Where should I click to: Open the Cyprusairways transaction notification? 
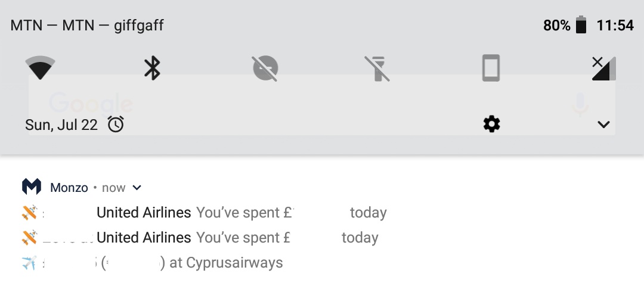coord(152,263)
